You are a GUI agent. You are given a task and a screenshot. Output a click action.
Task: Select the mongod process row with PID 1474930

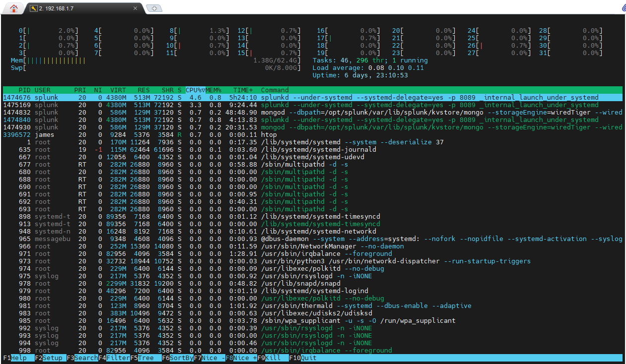(x=313, y=127)
